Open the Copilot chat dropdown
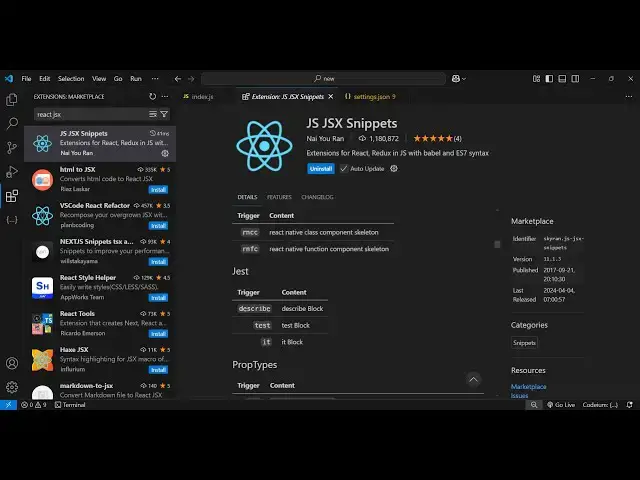640x480 pixels. pos(459,79)
